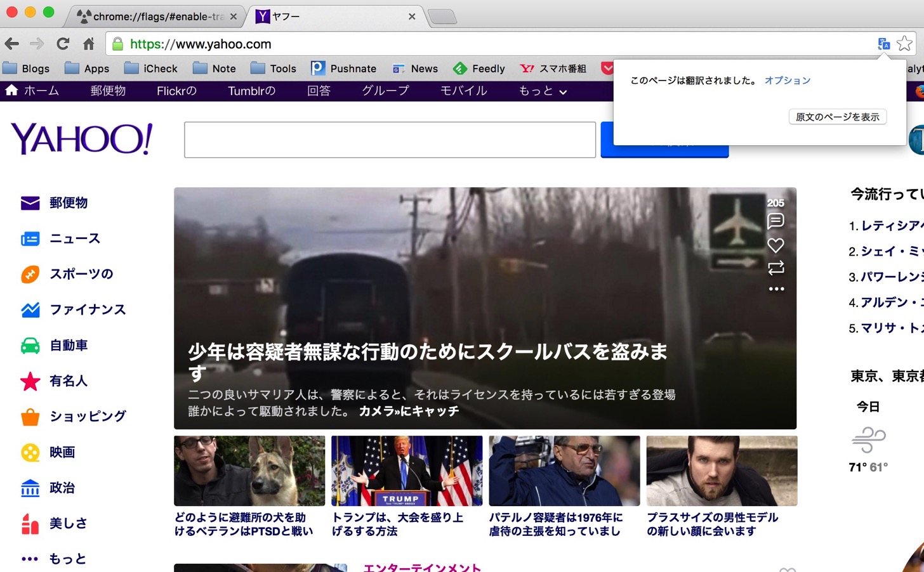924x572 pixels.
Task: Open the Note bookmark folder
Action: [214, 68]
